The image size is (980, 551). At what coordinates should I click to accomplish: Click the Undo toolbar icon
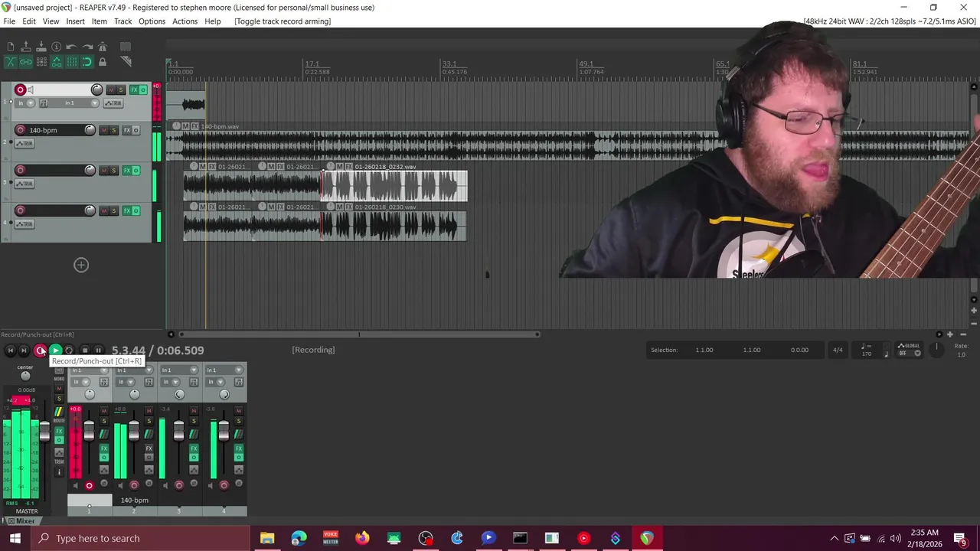click(x=71, y=47)
